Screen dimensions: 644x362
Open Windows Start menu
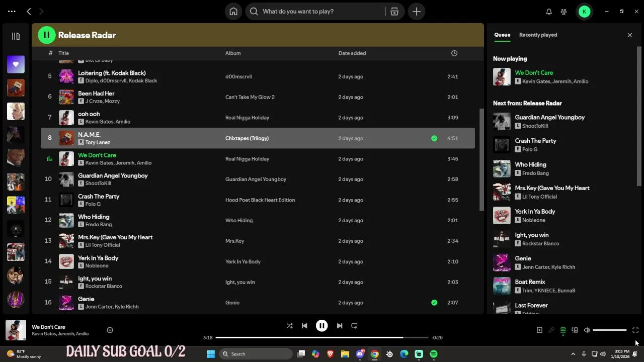tap(211, 354)
